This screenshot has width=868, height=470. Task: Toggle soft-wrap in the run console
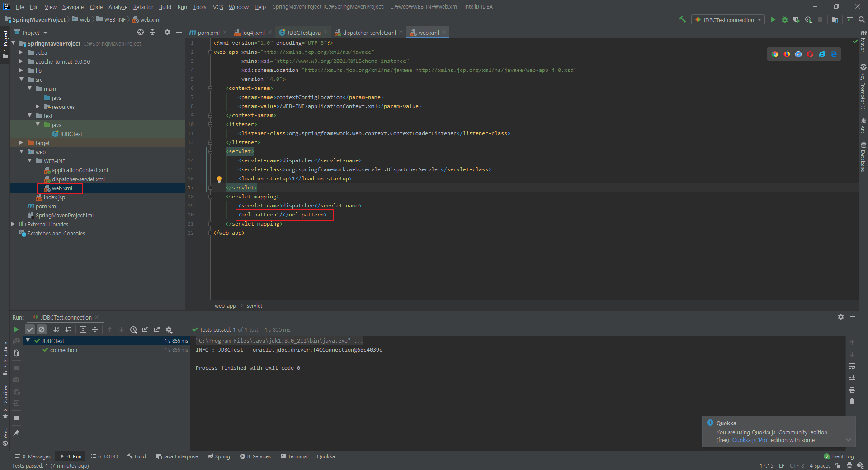pos(852,366)
